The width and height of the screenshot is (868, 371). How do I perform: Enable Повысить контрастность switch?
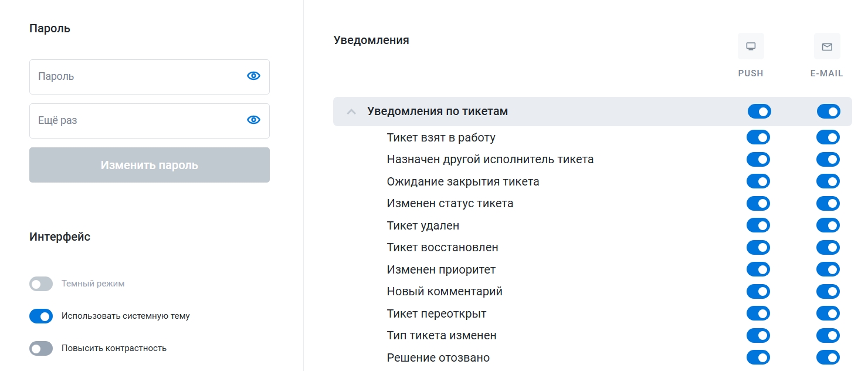pyautogui.click(x=41, y=349)
